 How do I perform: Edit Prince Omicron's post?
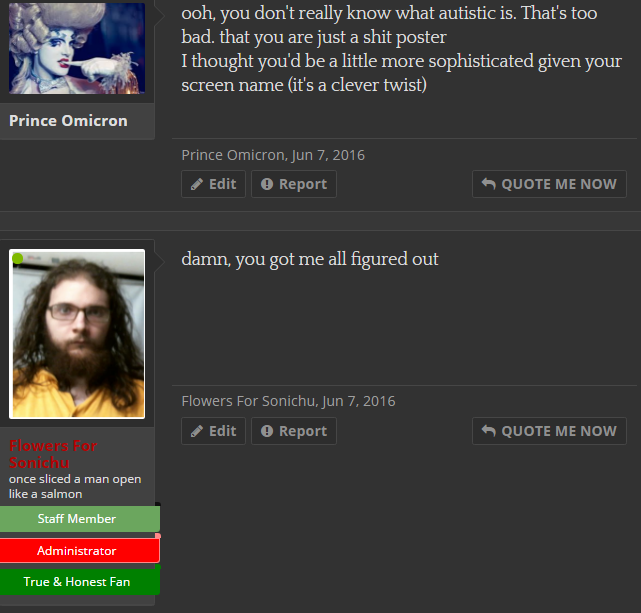[x=213, y=184]
